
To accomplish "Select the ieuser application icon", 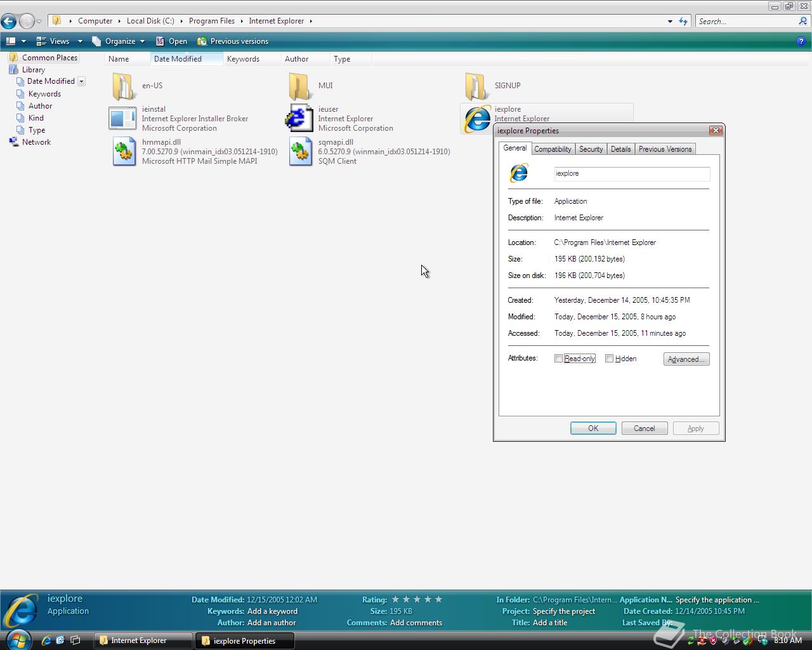I will (299, 119).
